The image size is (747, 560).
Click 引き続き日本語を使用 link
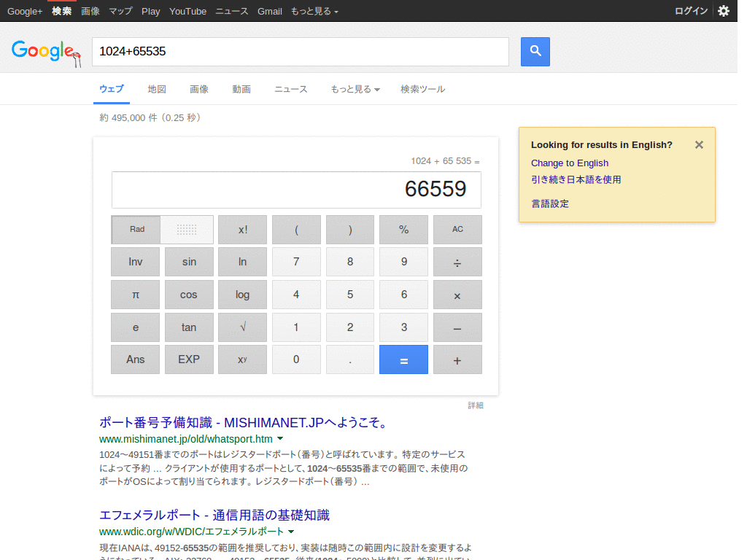pos(576,179)
